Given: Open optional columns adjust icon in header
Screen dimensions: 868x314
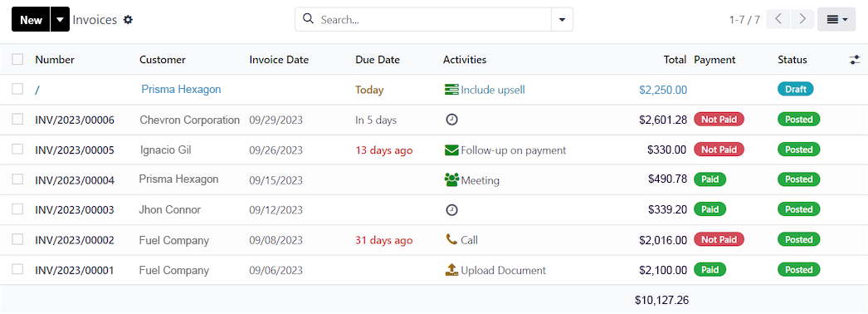Looking at the screenshot, I should click(855, 60).
